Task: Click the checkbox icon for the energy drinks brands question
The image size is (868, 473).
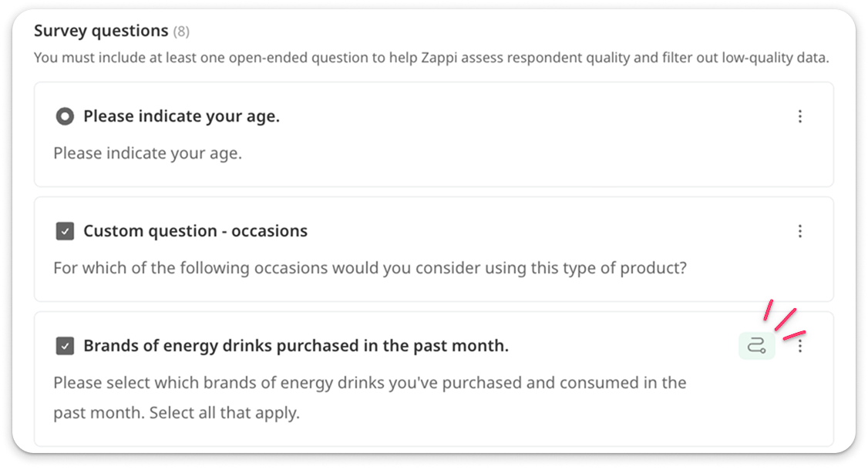Action: [65, 346]
